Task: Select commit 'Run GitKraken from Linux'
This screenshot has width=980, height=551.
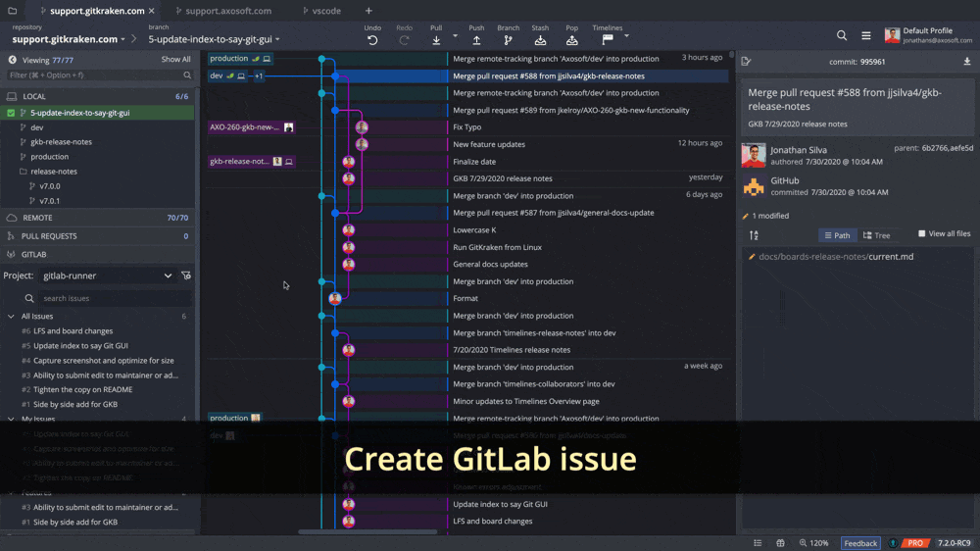Action: point(497,247)
